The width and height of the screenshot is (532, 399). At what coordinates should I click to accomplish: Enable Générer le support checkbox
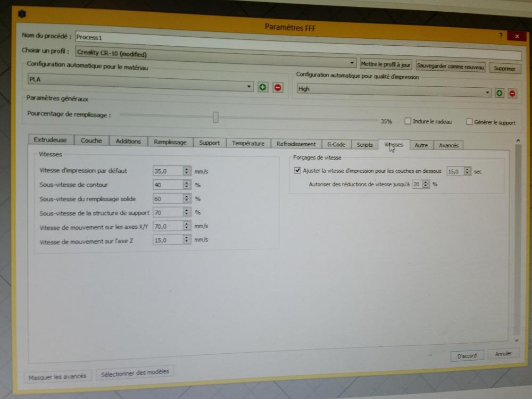pyautogui.click(x=469, y=121)
